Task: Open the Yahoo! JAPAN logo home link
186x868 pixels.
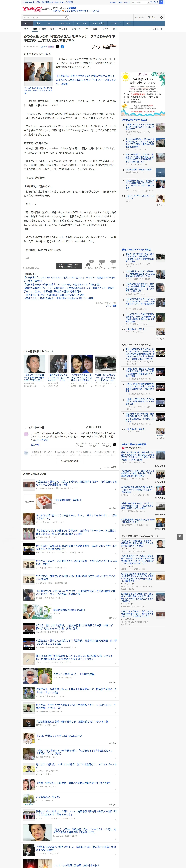Action: point(32,9)
